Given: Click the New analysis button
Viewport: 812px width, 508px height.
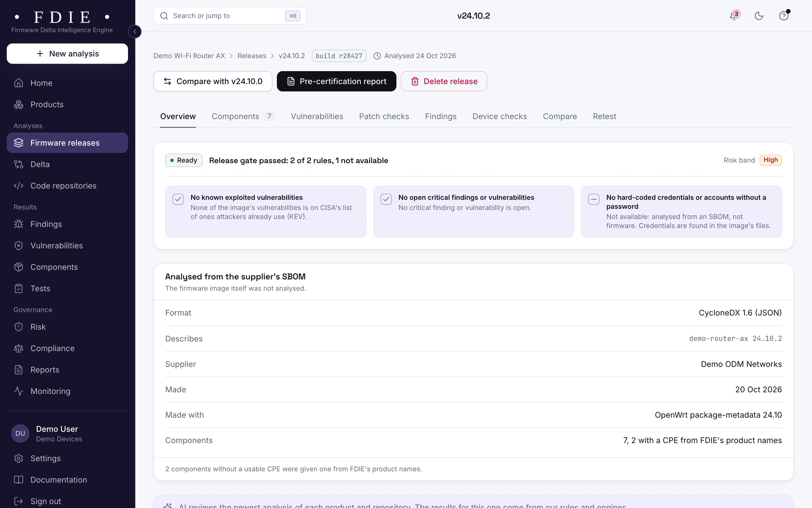Looking at the screenshot, I should [67, 54].
